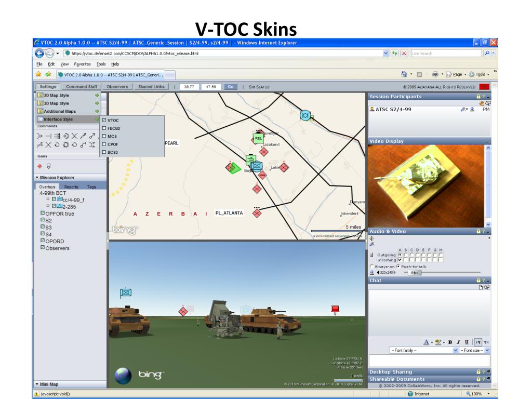532x399 pixels.
Task: Expand the 2-285 tree node
Action: point(48,206)
